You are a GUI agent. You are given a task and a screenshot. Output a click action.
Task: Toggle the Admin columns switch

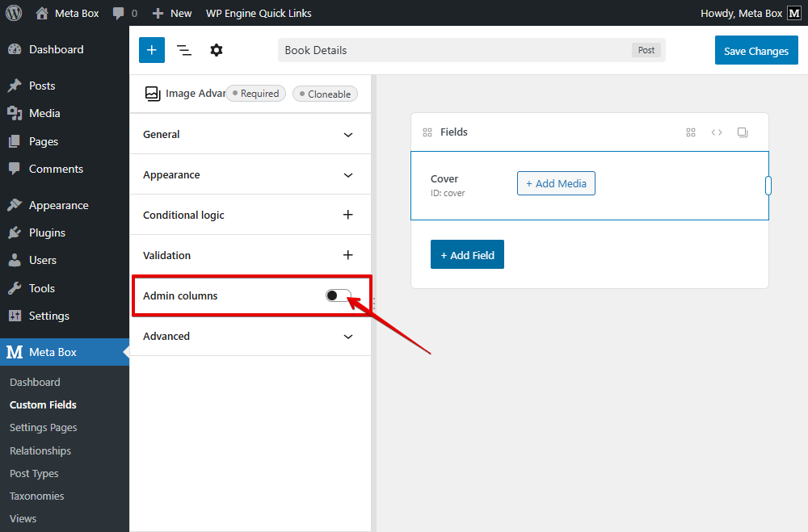click(x=339, y=295)
